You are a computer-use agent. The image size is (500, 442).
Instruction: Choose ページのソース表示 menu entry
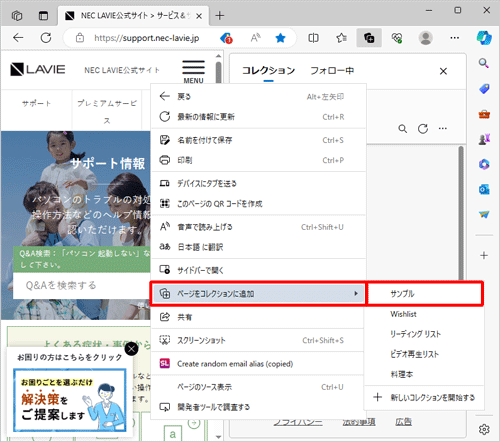258,387
